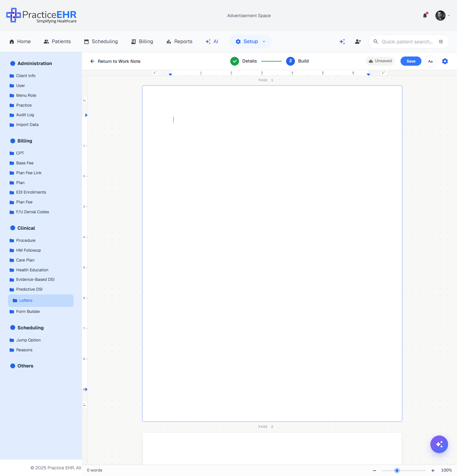Click the Aa font settings button
The width and height of the screenshot is (457, 476).
click(430, 61)
